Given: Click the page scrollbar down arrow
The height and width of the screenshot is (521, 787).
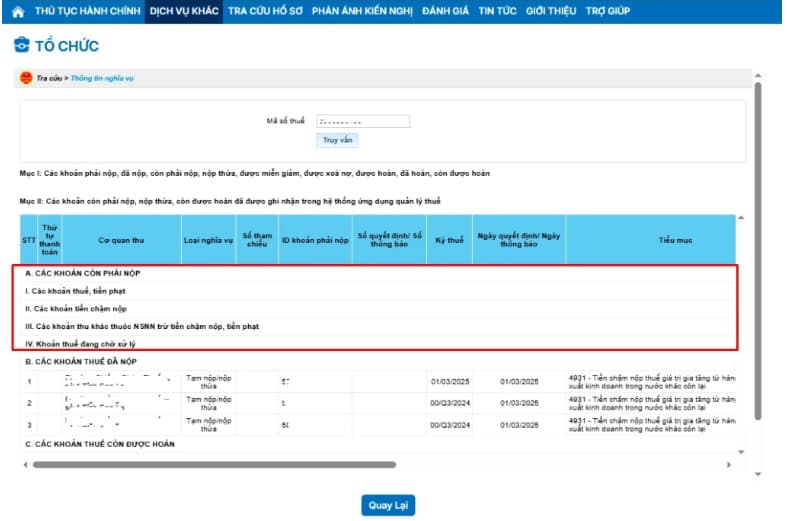Looking at the screenshot, I should tap(758, 474).
